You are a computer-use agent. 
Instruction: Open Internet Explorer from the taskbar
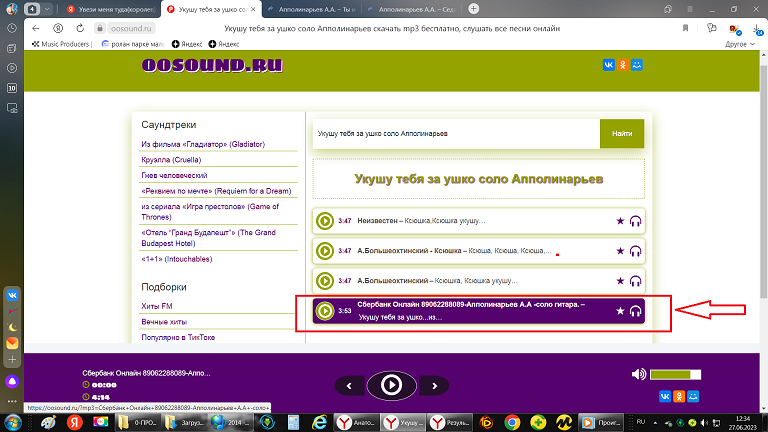(x=319, y=423)
